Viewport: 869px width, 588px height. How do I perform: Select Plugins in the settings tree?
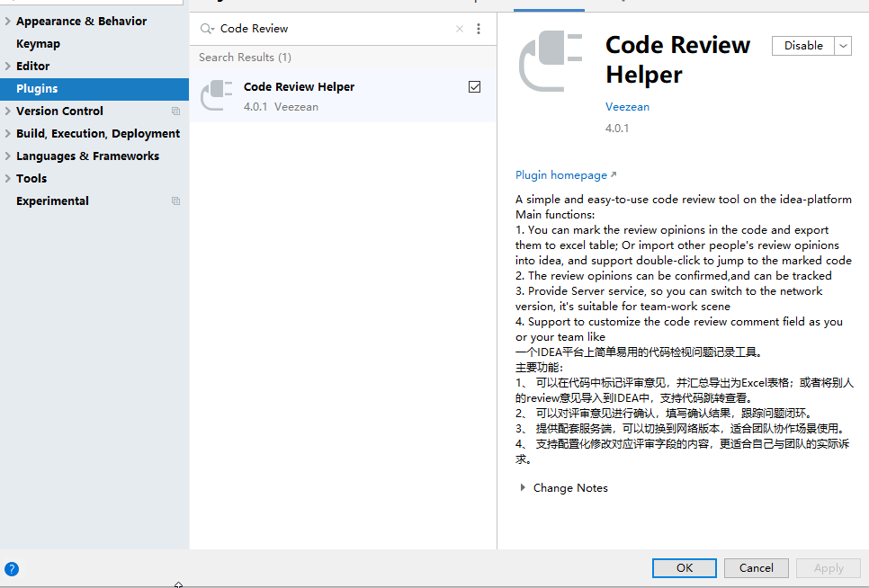coord(94,89)
